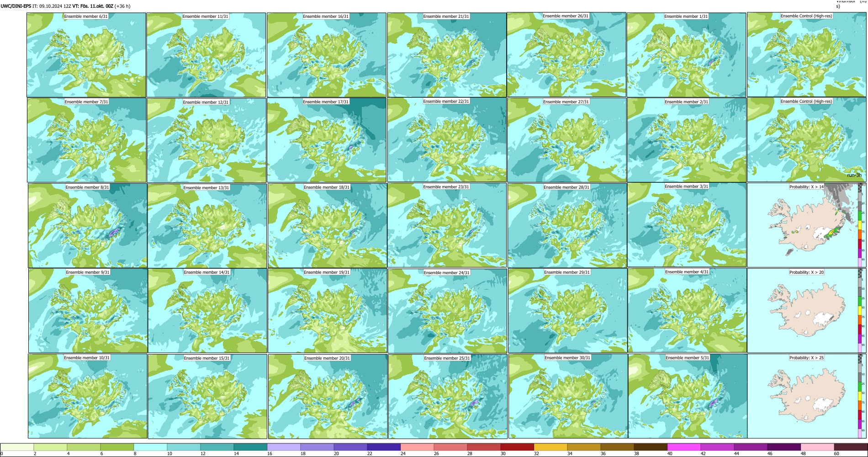Click the 'Ensemble member 9/31' label
The image size is (868, 457).
coord(88,272)
